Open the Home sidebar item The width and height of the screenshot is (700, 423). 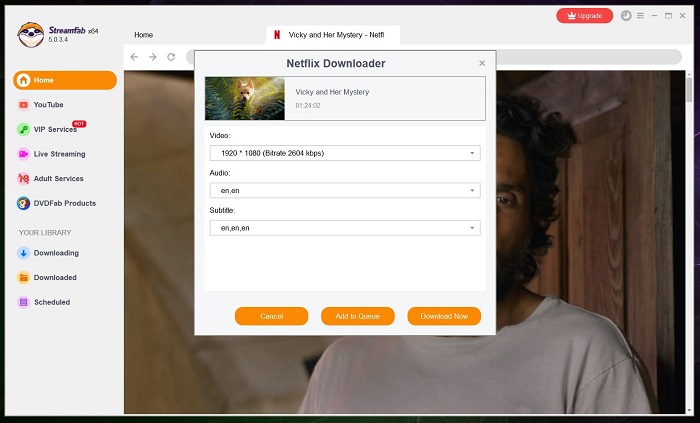65,80
